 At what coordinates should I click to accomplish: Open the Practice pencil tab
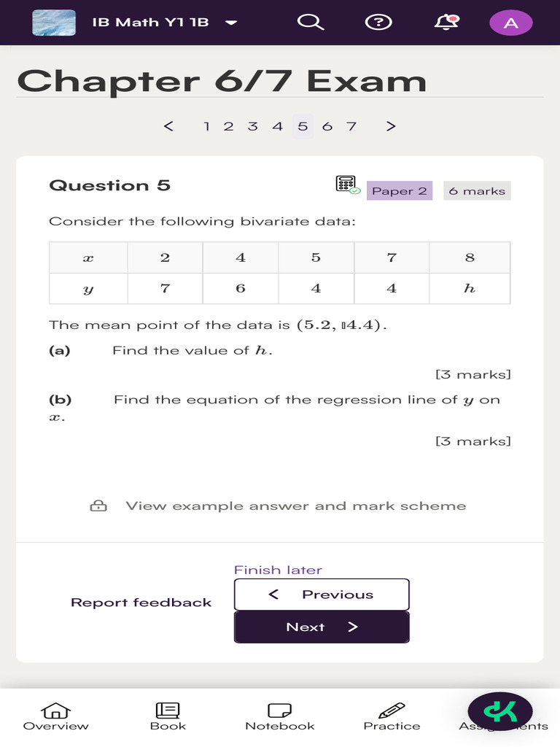pos(392,716)
